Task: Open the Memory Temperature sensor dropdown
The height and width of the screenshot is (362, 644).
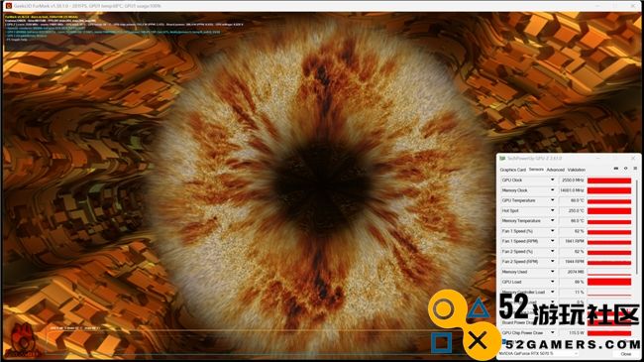Action: coord(553,221)
